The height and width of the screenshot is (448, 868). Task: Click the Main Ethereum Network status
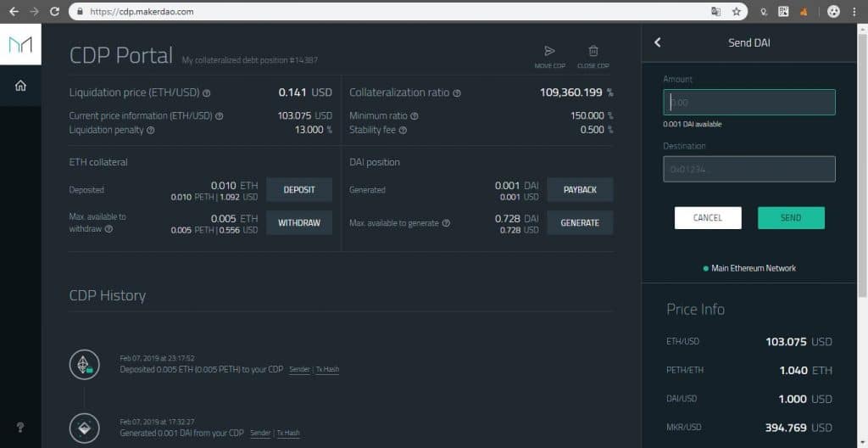coord(749,268)
